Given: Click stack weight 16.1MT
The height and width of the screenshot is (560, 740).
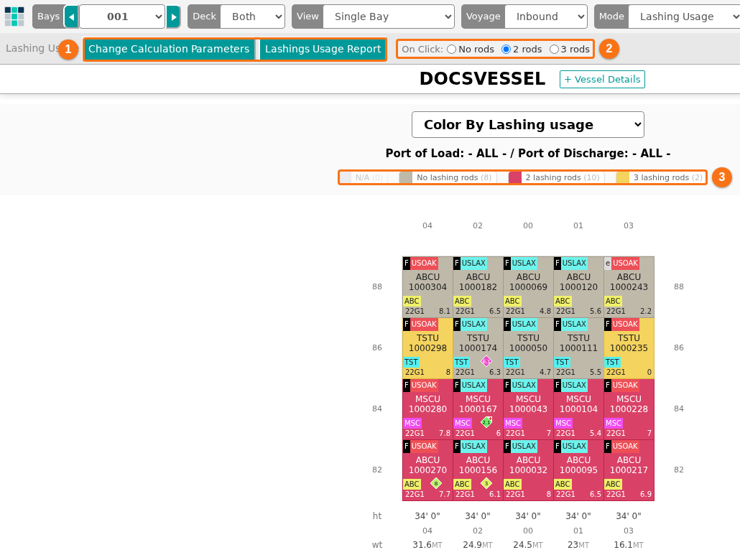Looking at the screenshot, I should [629, 545].
